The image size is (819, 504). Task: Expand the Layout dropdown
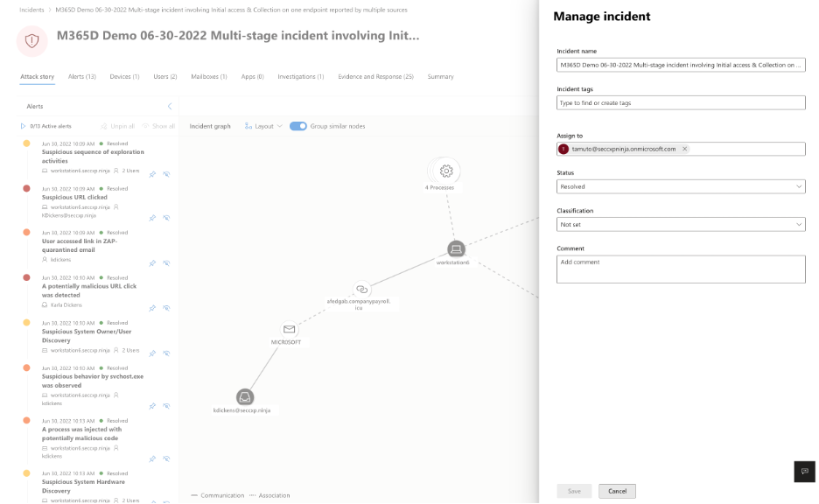[x=262, y=126]
